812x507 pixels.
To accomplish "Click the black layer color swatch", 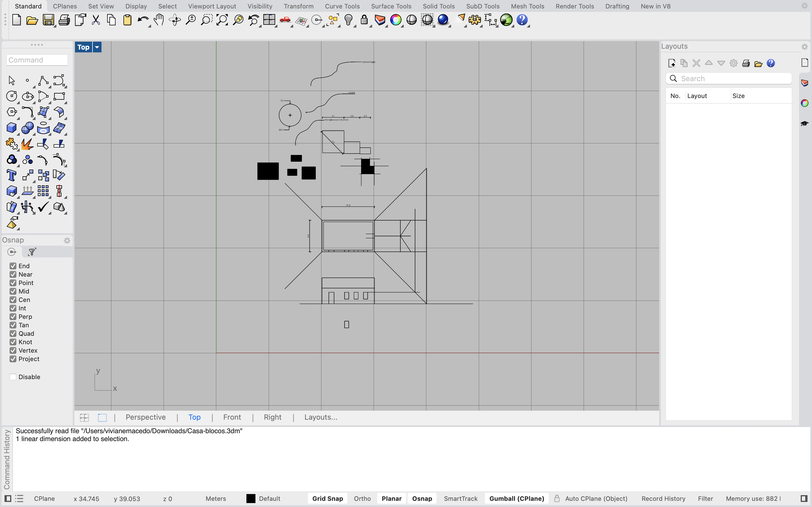I will point(251,499).
